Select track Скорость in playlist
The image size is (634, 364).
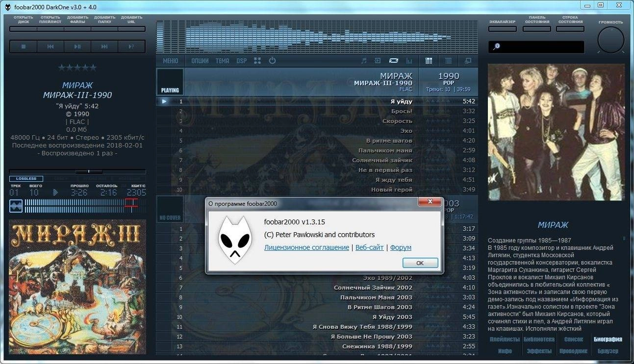point(317,121)
